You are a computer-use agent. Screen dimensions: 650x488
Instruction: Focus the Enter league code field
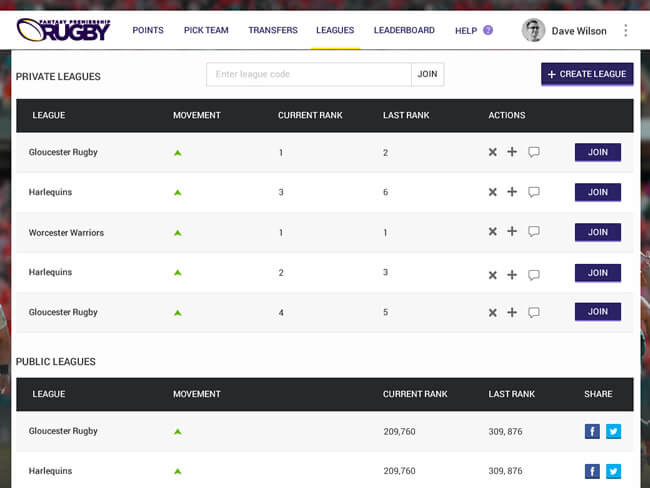(309, 75)
